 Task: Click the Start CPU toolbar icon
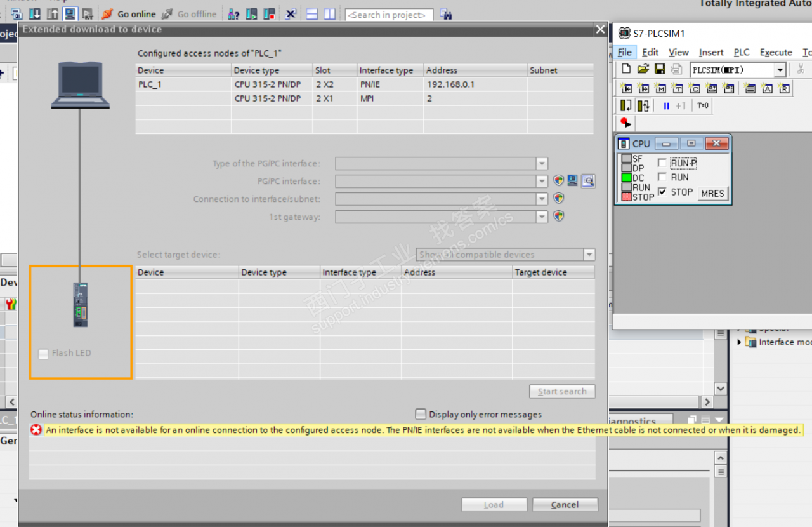[x=251, y=14]
